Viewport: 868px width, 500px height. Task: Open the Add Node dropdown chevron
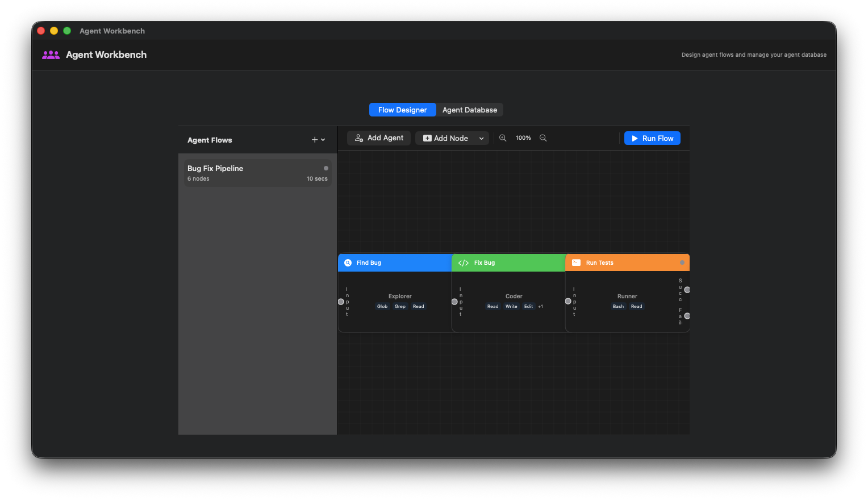(481, 137)
